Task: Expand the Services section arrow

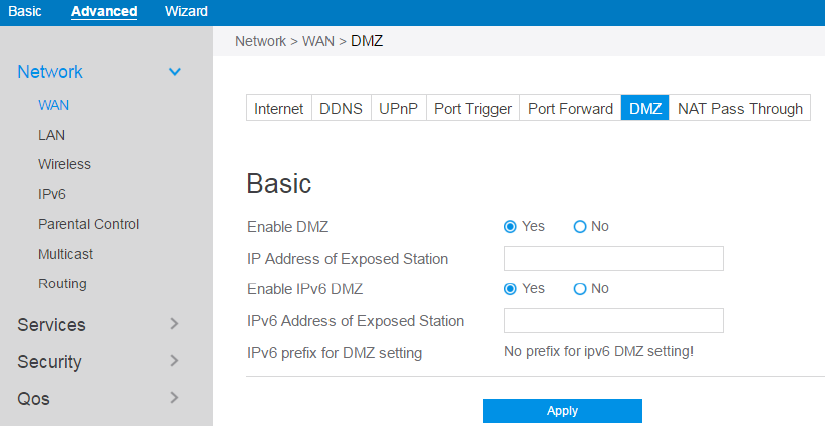Action: (175, 324)
